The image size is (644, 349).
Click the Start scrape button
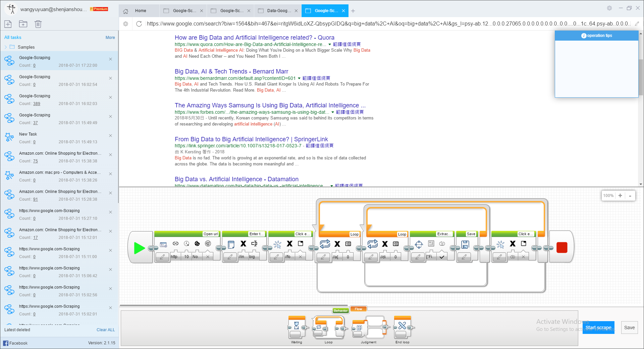coord(598,328)
